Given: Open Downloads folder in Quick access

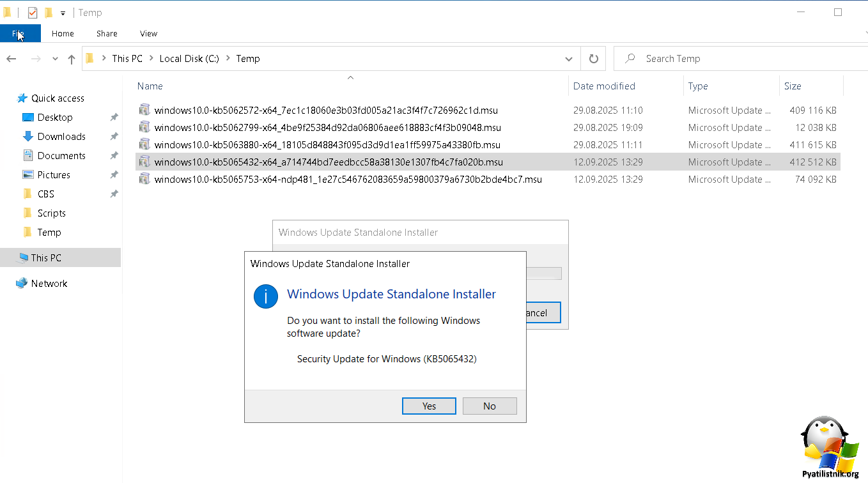Looking at the screenshot, I should coord(61,137).
